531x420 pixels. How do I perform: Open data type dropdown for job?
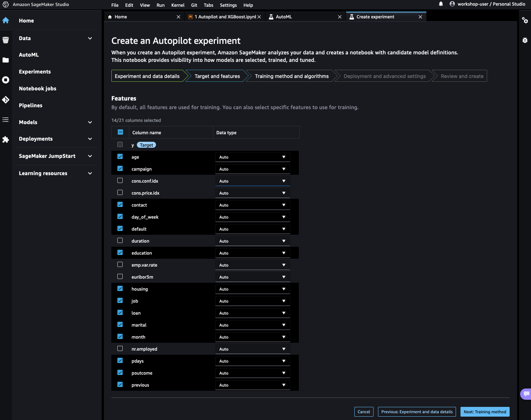coord(252,301)
